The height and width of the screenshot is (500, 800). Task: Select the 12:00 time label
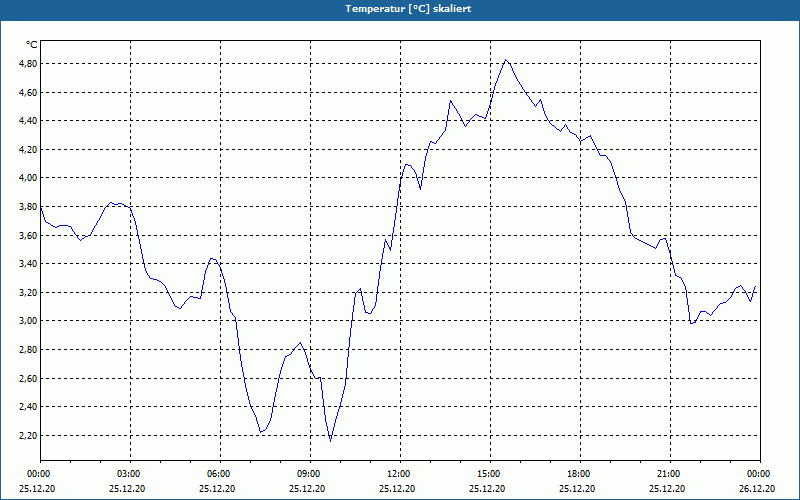coord(398,474)
